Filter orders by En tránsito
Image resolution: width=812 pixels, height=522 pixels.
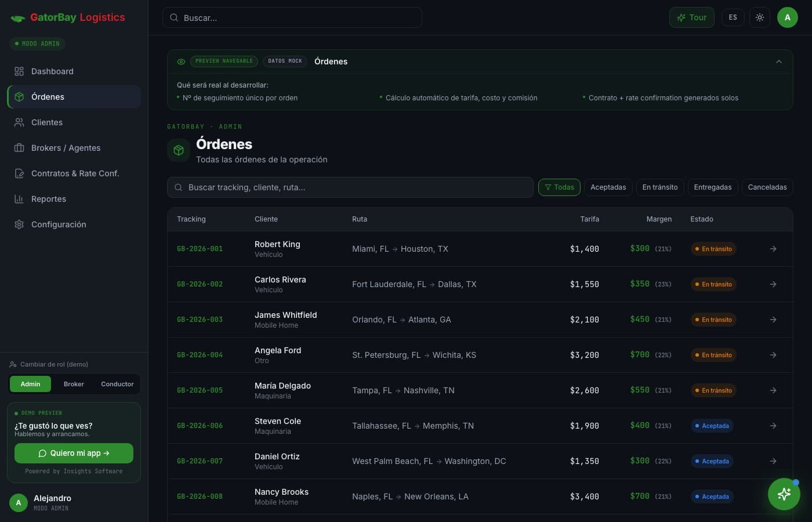[x=660, y=187]
